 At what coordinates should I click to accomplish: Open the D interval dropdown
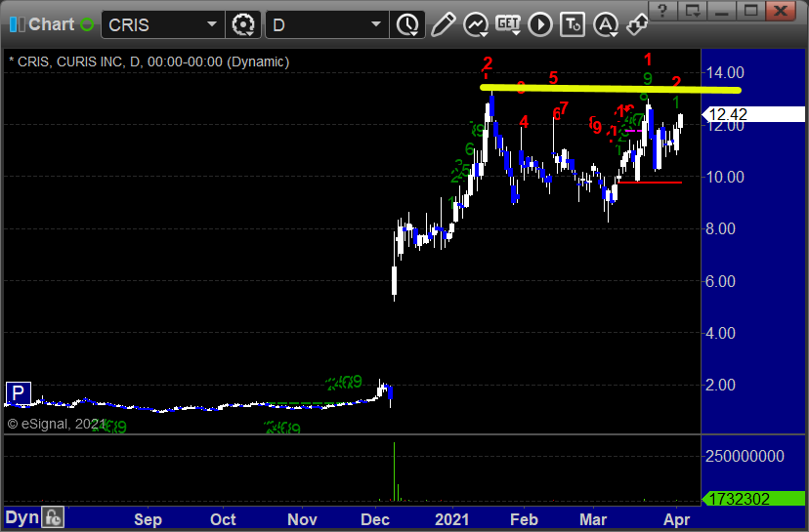click(x=326, y=24)
